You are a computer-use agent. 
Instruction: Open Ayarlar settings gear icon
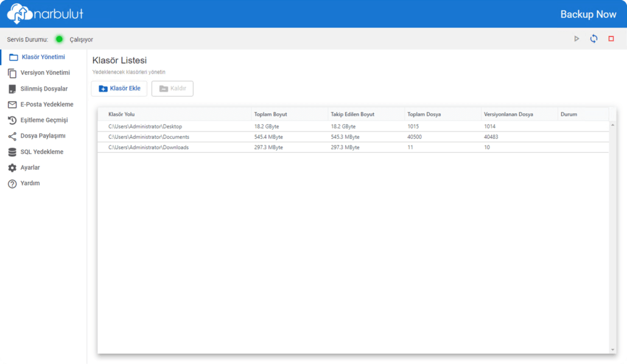tap(12, 168)
